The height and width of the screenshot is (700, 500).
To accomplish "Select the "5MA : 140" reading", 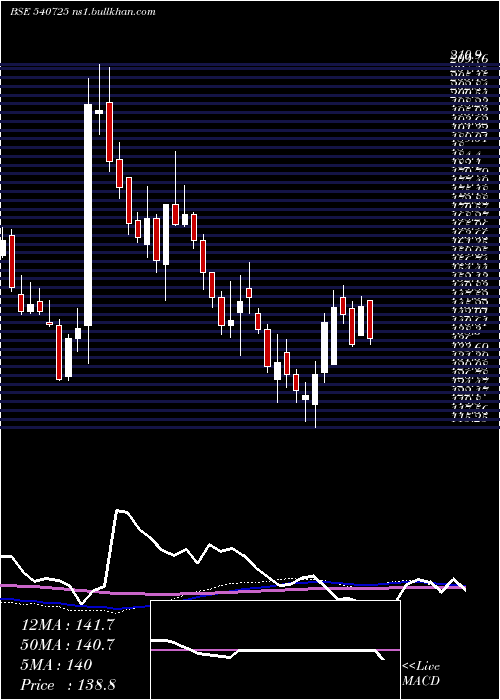I will (57, 665).
